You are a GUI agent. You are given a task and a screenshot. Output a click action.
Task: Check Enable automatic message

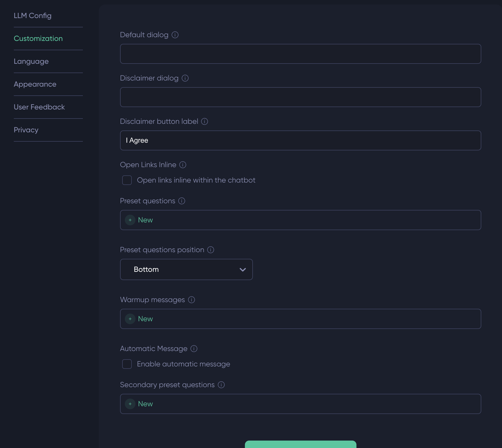pyautogui.click(x=127, y=364)
